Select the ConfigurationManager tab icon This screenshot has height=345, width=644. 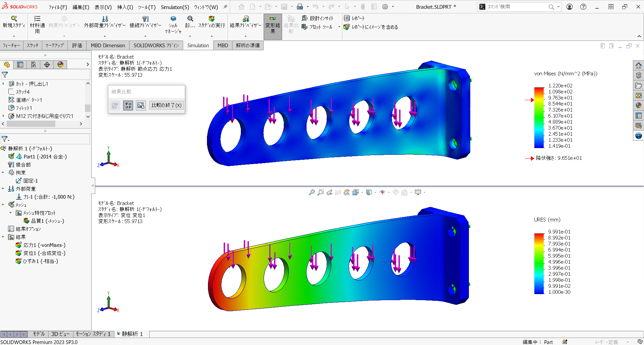(x=34, y=65)
